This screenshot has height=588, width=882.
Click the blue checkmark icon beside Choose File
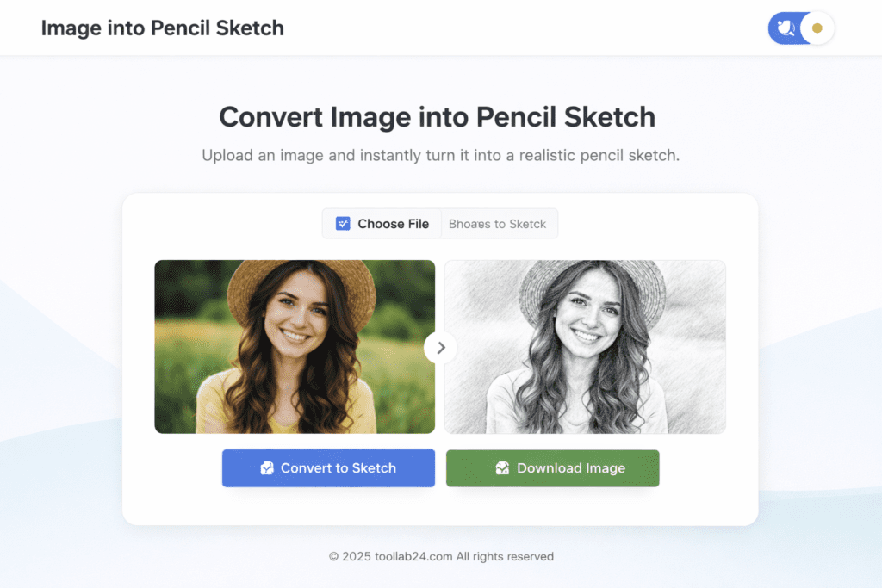[x=343, y=224]
